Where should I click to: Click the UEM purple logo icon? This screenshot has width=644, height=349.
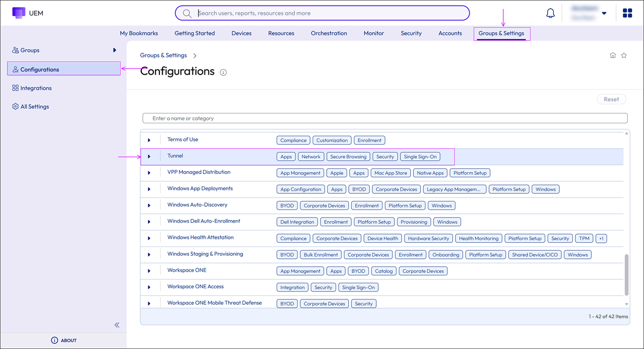point(19,13)
